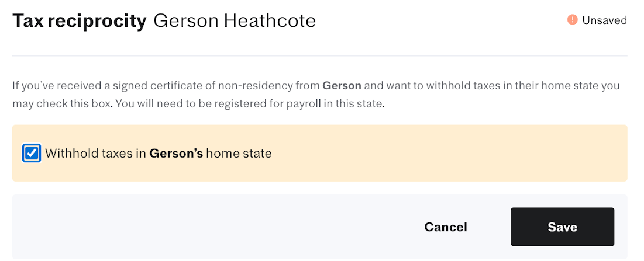Image resolution: width=644 pixels, height=261 pixels.
Task: Click the word 'Tax' in the heading
Action: [x=27, y=21]
